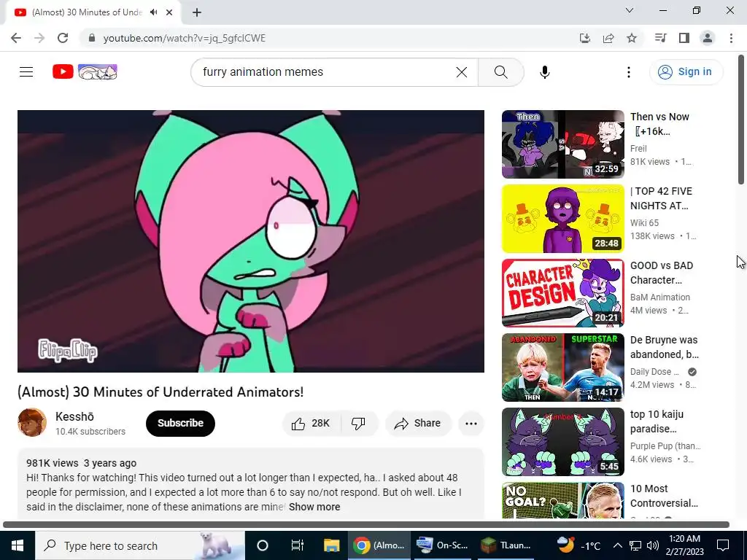
Task: Open Wiki 65 channel name
Action: click(x=644, y=223)
